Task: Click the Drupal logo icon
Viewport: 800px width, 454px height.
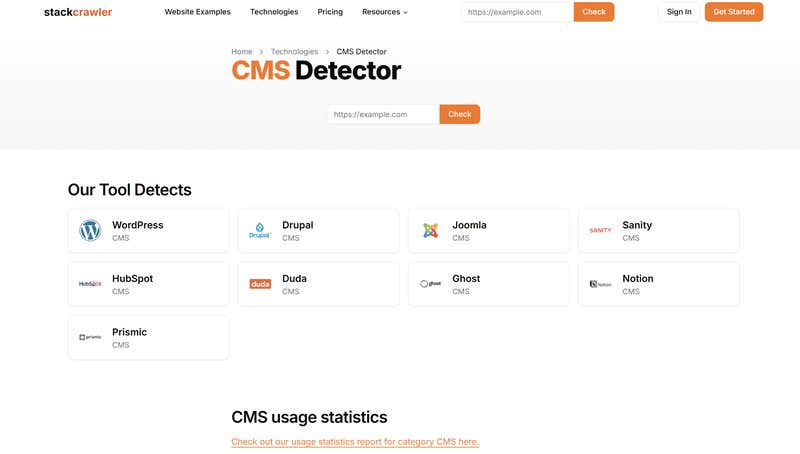Action: point(260,231)
